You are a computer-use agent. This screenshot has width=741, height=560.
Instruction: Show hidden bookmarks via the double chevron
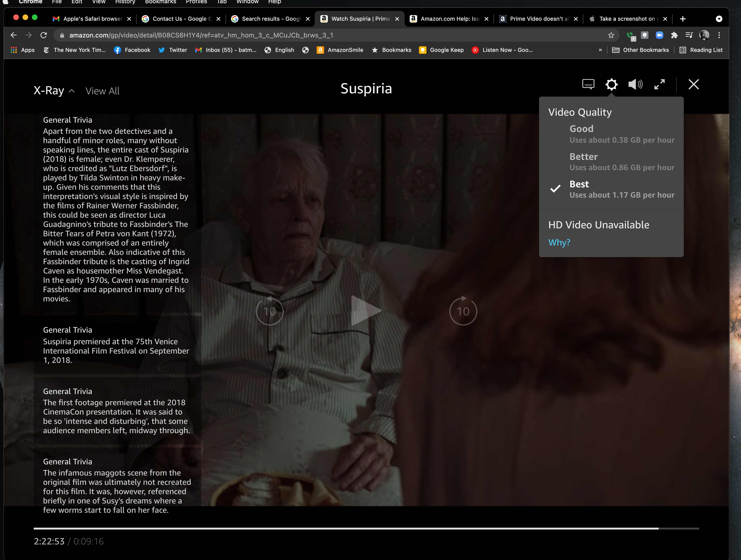pyautogui.click(x=600, y=50)
